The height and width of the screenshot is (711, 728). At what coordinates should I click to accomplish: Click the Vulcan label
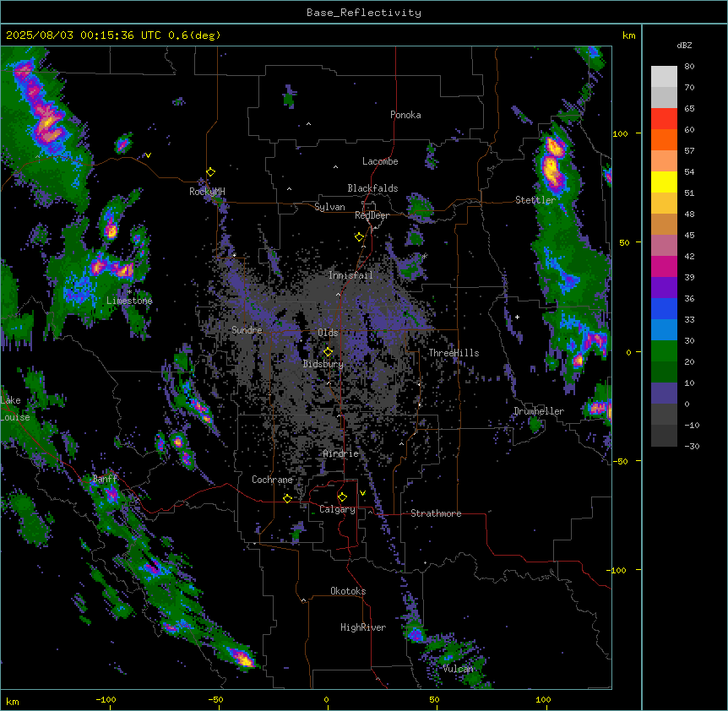click(x=458, y=669)
